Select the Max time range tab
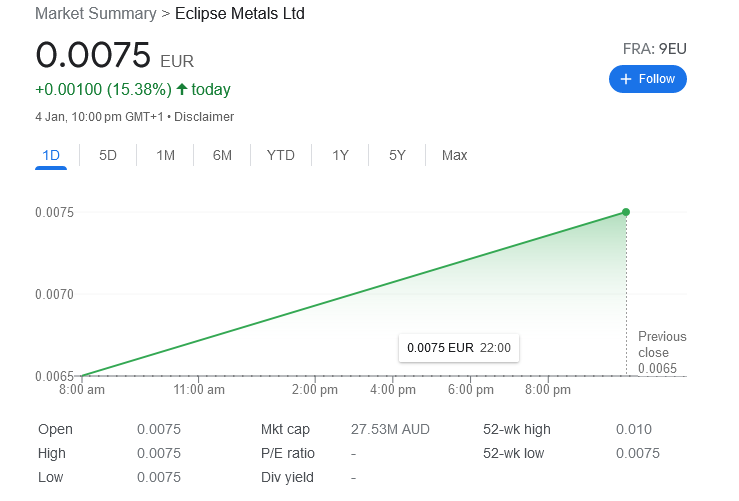 click(x=454, y=156)
